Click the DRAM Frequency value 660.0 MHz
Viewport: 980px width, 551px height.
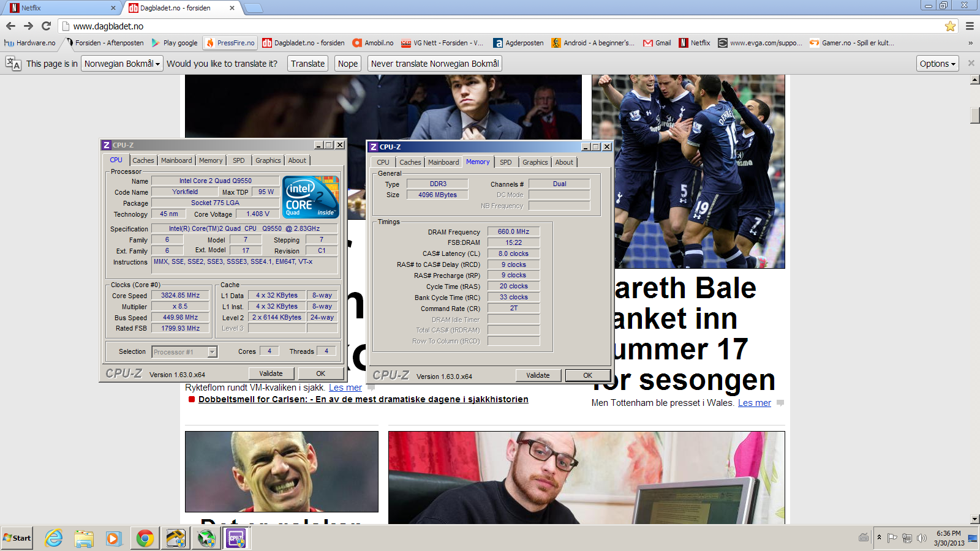point(513,231)
